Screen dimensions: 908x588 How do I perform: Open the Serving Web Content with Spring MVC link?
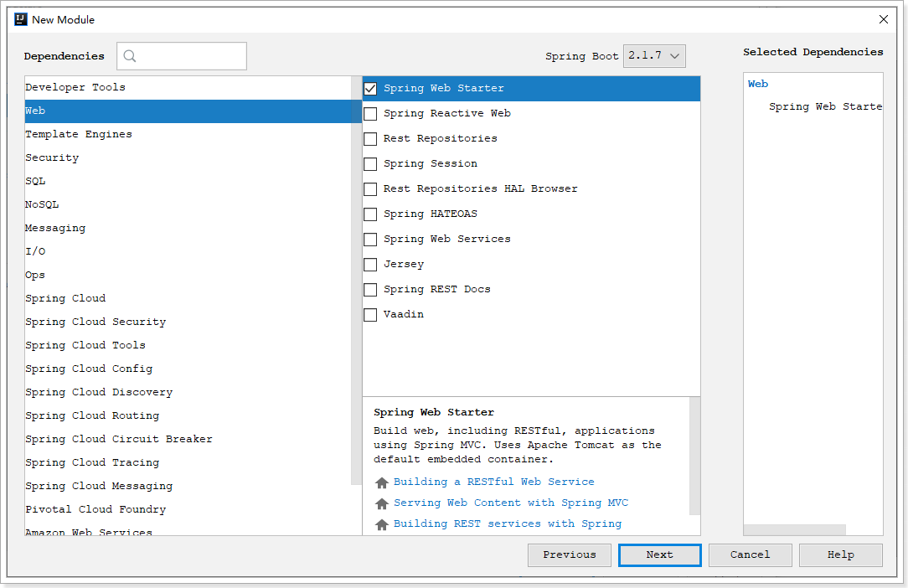pos(510,503)
